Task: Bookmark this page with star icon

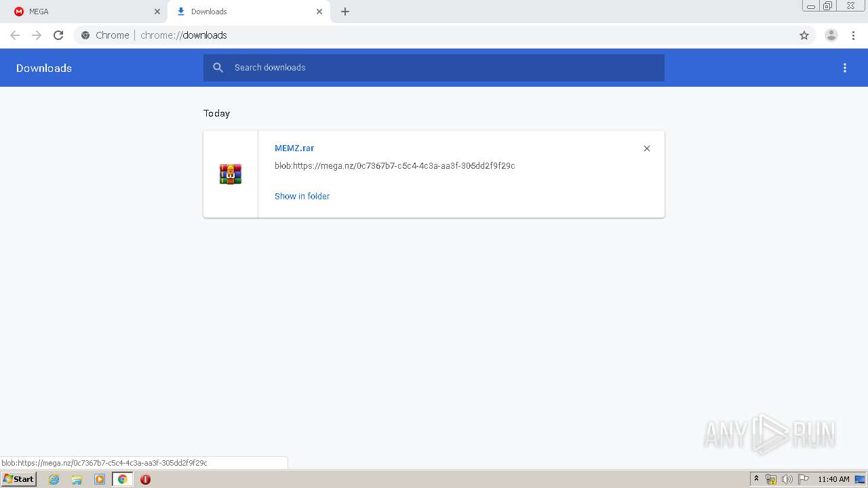Action: (x=804, y=35)
